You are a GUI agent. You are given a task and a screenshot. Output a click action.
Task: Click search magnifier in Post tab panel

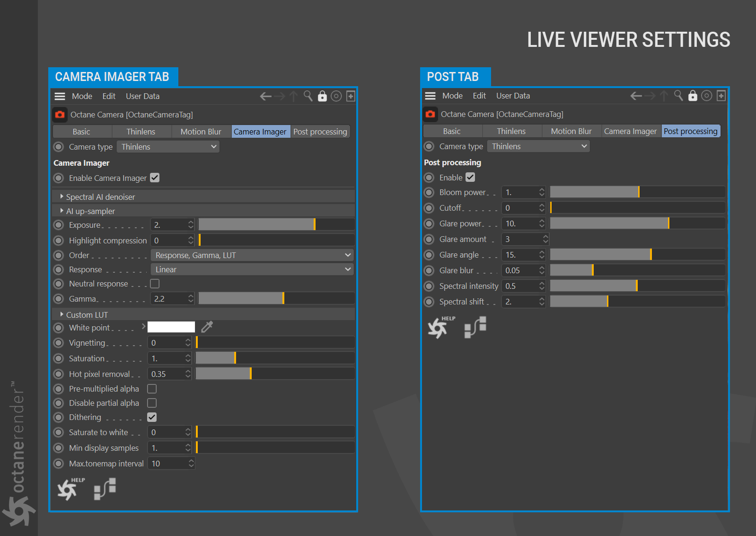tap(678, 96)
